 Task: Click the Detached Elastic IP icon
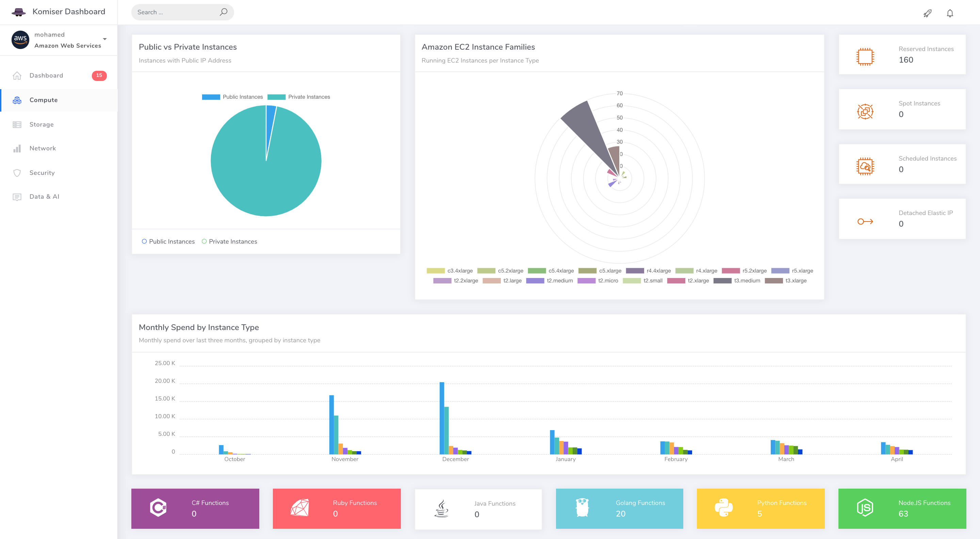(865, 222)
